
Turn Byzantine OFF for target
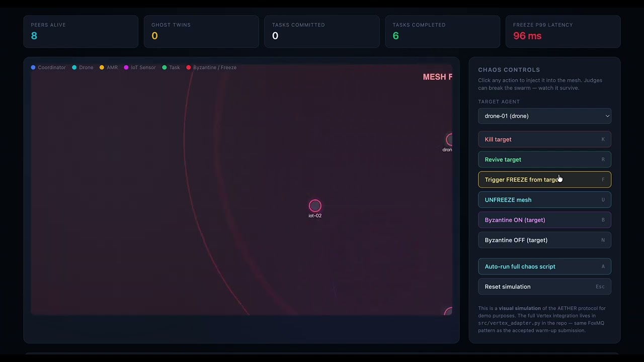[544, 240]
